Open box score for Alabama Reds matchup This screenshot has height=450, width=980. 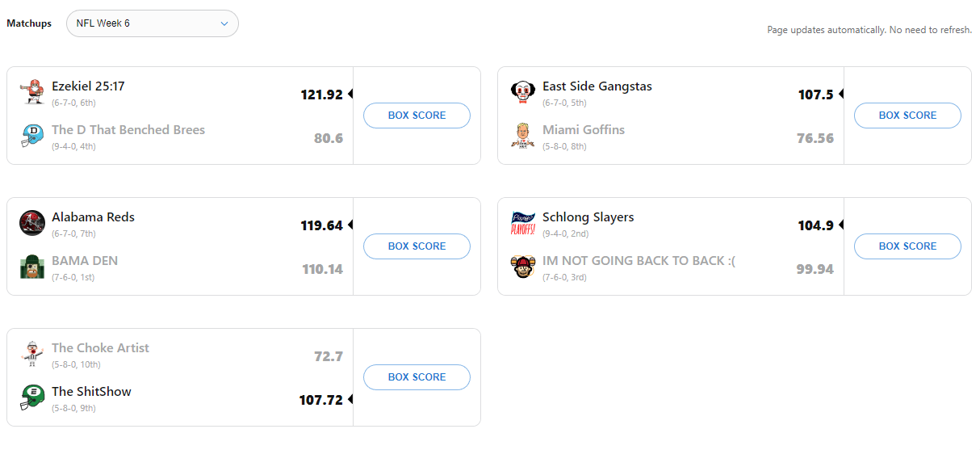pyautogui.click(x=417, y=246)
